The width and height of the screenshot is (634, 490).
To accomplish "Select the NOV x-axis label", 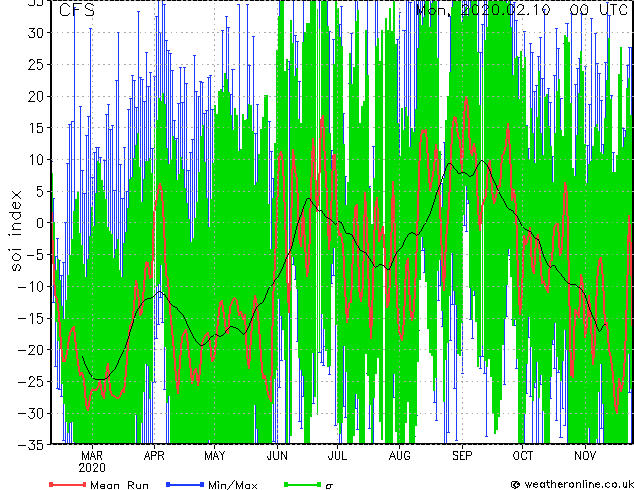I will point(585,456).
